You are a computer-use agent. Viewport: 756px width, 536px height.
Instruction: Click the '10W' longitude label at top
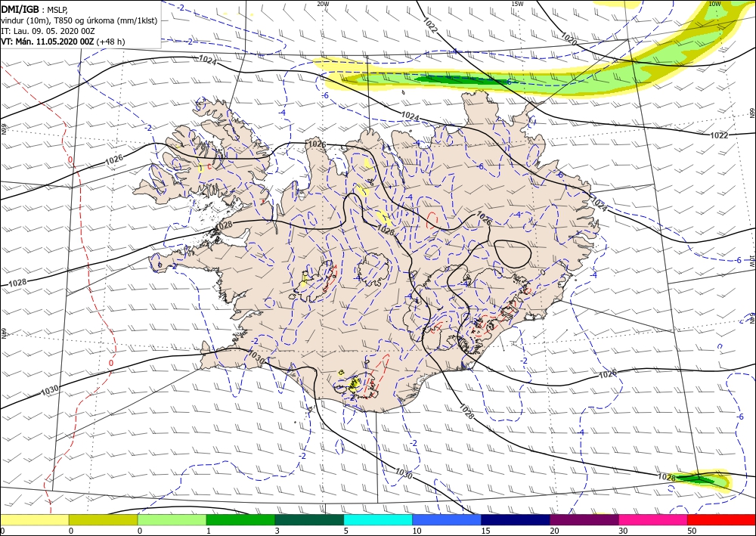714,4
